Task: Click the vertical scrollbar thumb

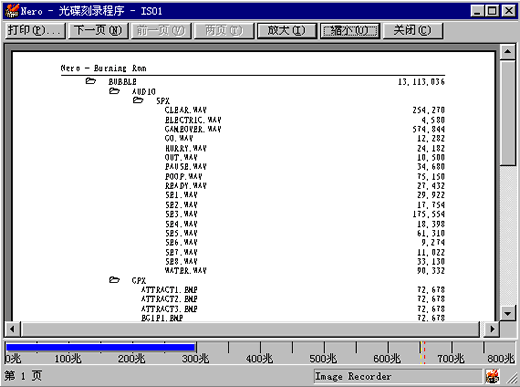Action: (x=508, y=112)
